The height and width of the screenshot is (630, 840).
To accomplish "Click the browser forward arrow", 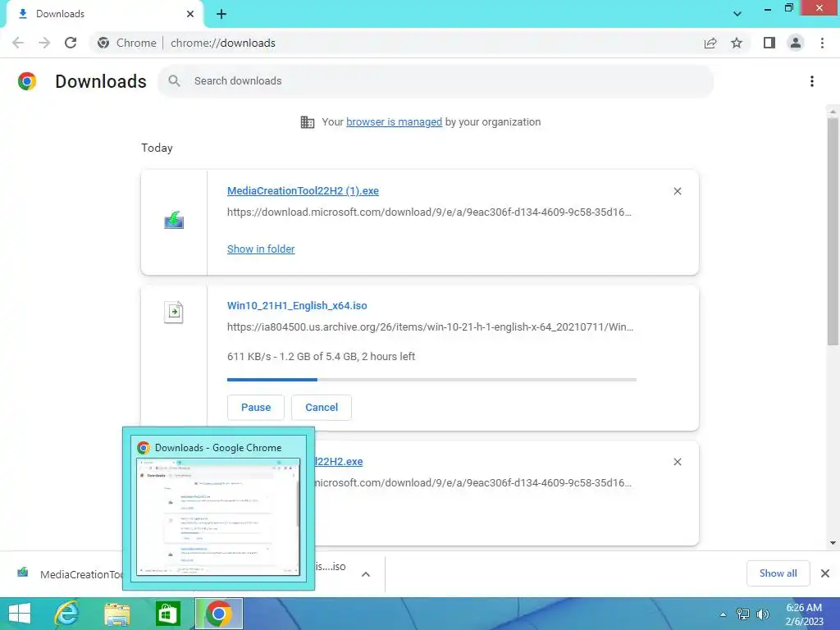I will tap(44, 43).
